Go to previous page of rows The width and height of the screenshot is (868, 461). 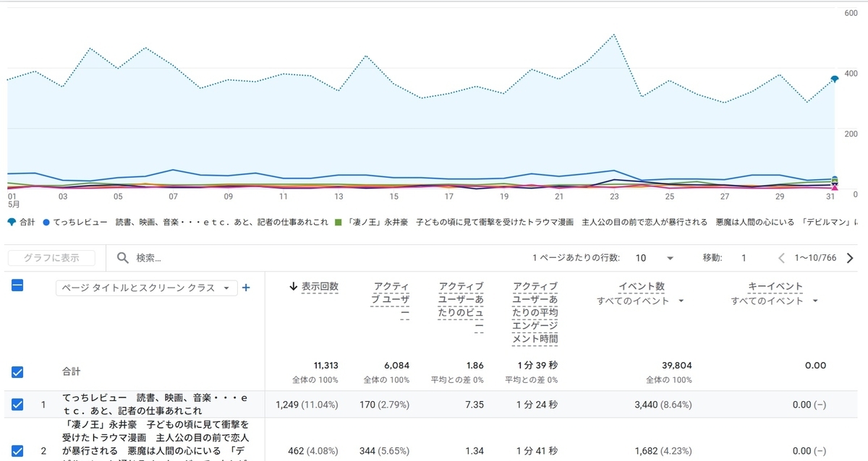click(x=781, y=258)
